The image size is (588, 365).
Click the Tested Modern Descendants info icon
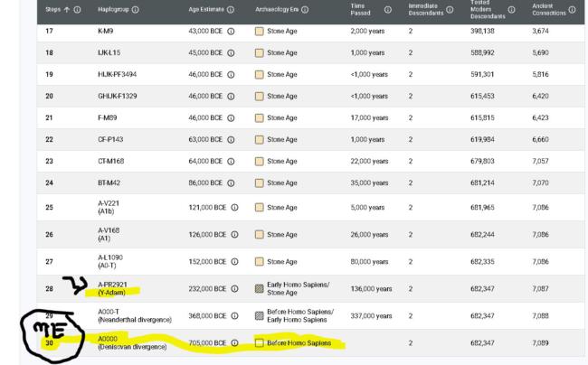pyautogui.click(x=512, y=10)
